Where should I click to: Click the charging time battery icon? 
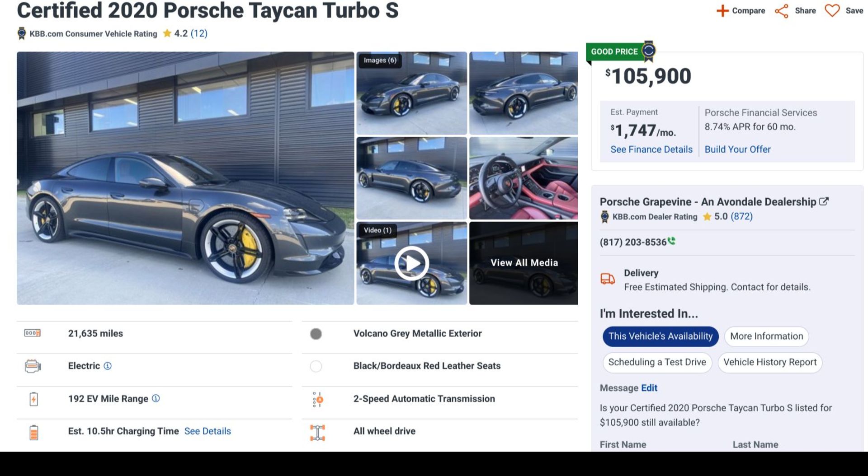(33, 432)
